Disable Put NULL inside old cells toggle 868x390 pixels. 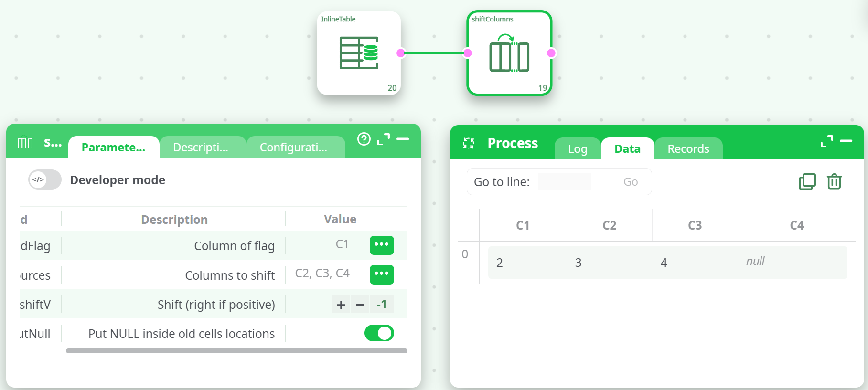(379, 333)
